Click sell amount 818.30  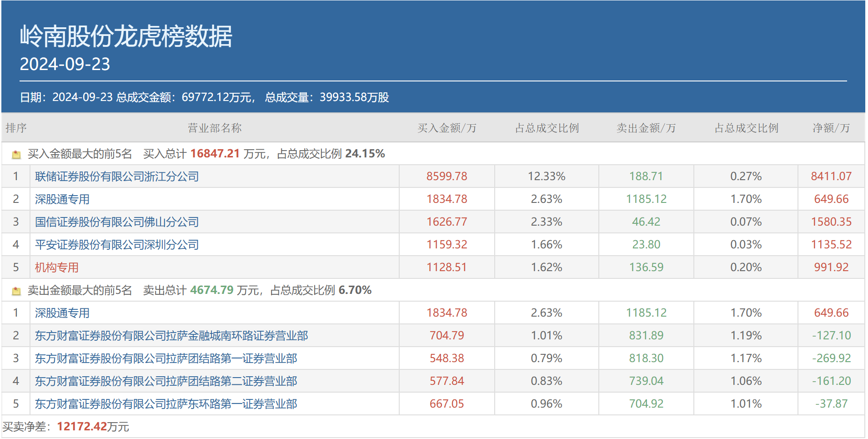(x=646, y=358)
